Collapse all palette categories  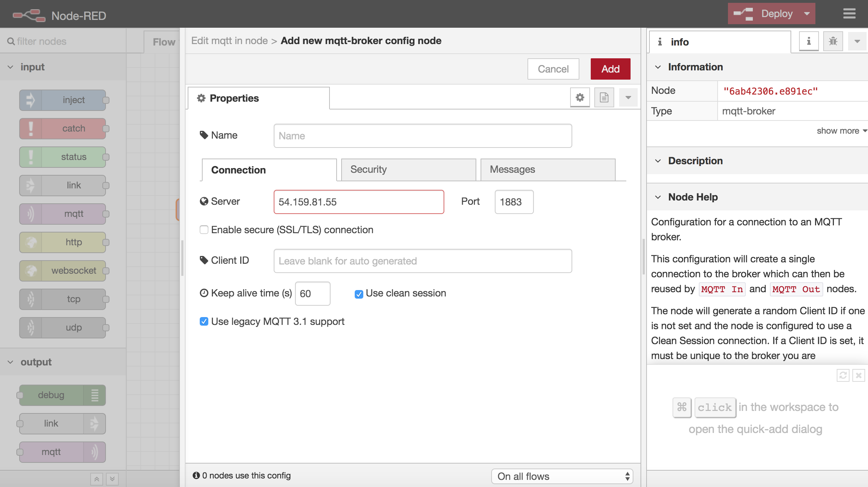[x=97, y=479]
